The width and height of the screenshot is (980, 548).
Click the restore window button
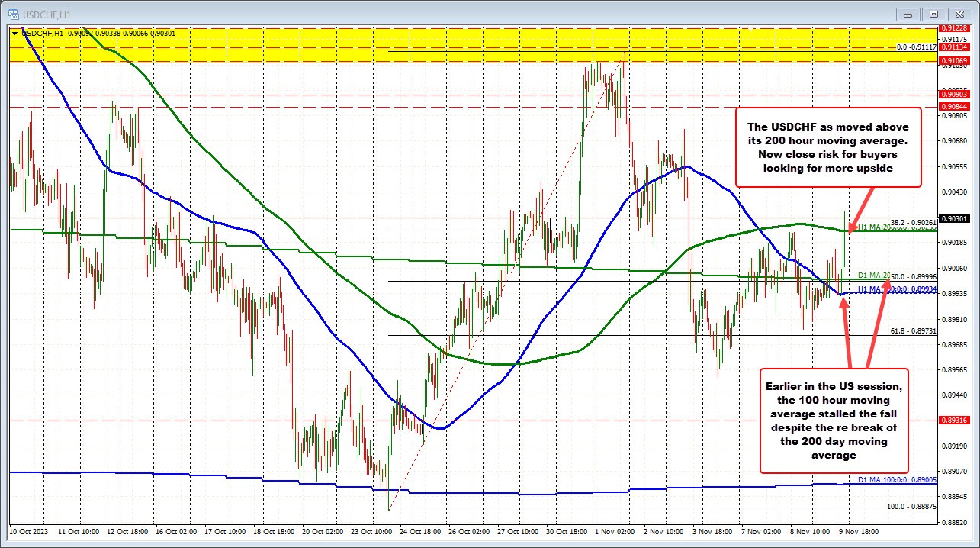(x=932, y=13)
